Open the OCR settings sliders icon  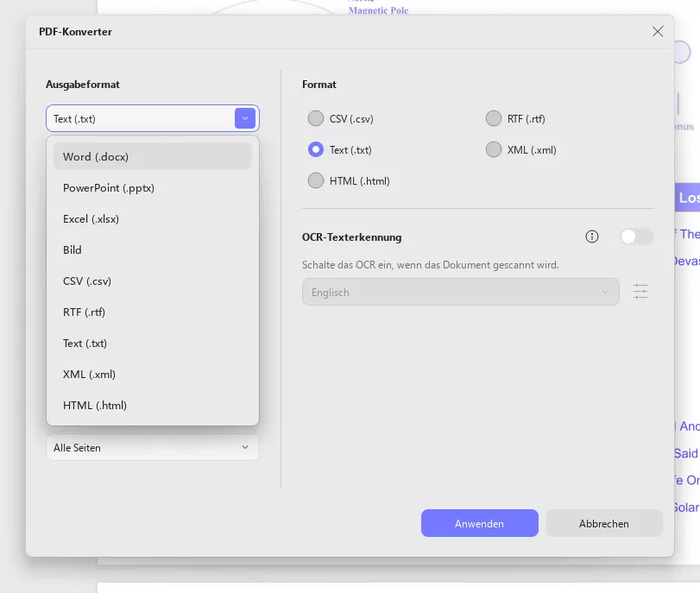640,292
